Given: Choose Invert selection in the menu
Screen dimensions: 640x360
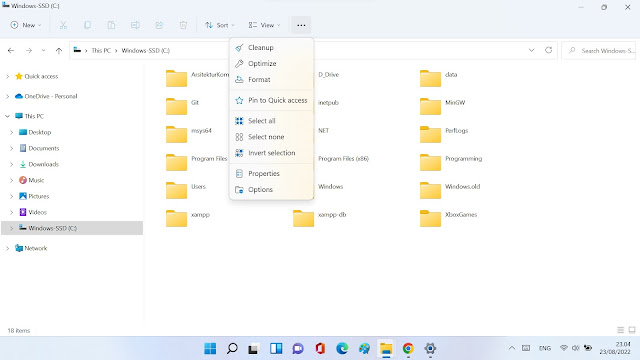Looking at the screenshot, I should (272, 153).
